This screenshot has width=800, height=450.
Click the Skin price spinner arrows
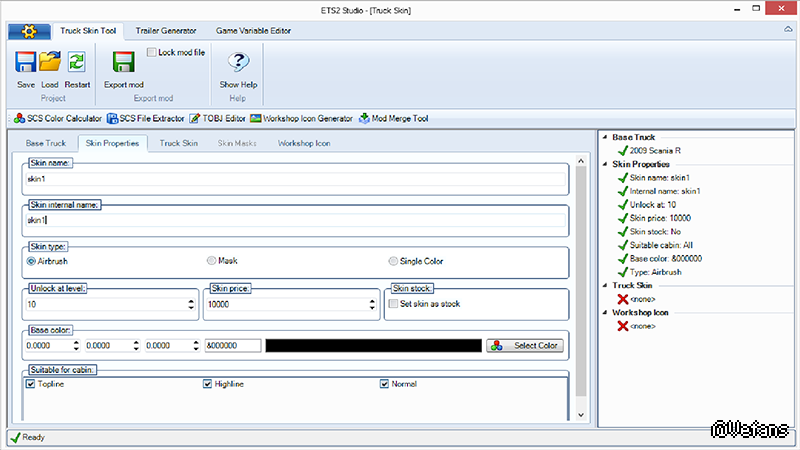(370, 304)
